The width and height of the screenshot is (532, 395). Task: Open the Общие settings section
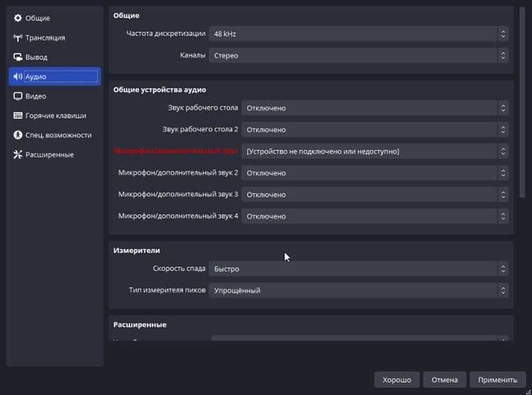(55, 18)
